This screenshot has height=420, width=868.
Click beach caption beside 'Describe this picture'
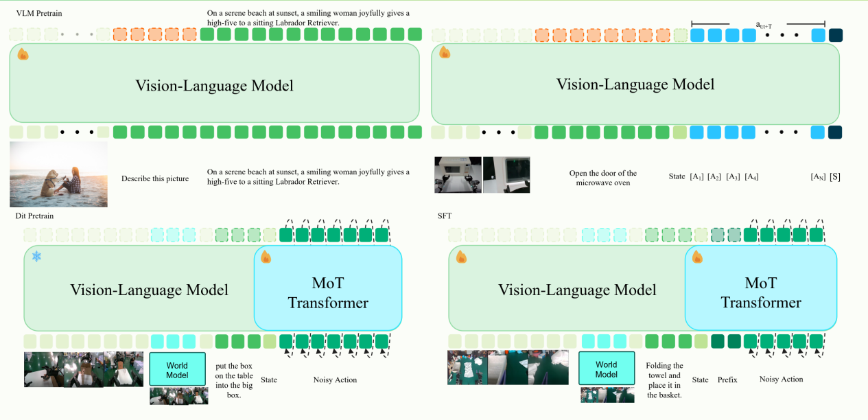(308, 176)
